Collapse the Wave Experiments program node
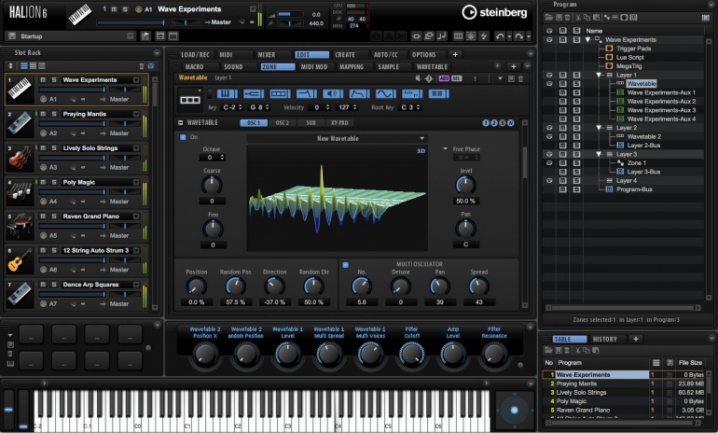718x433 pixels. (588, 40)
